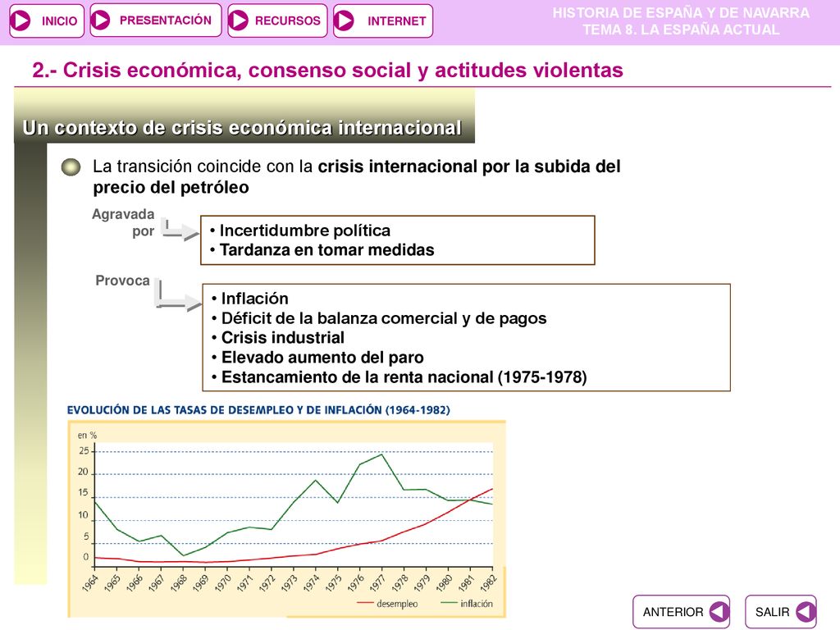
Task: Click the ANTERIOR button's back arrow icon
Action: [719, 612]
